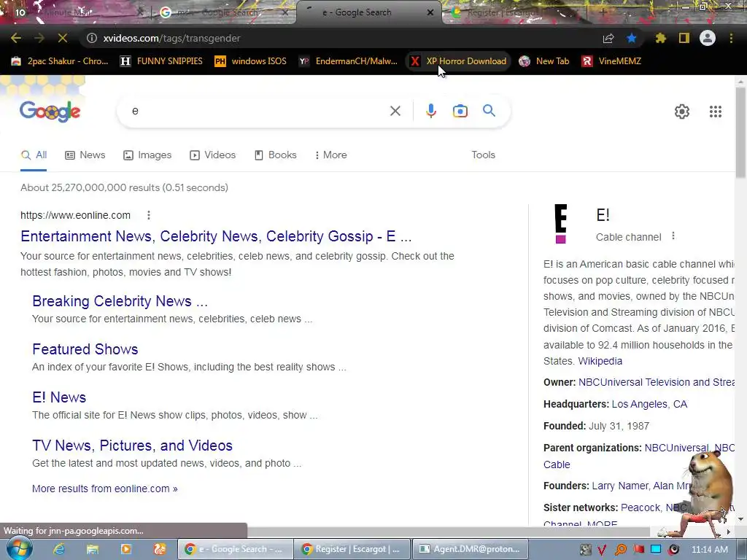Click the Google logo
Image resolution: width=747 pixels, height=560 pixels.
click(x=50, y=112)
